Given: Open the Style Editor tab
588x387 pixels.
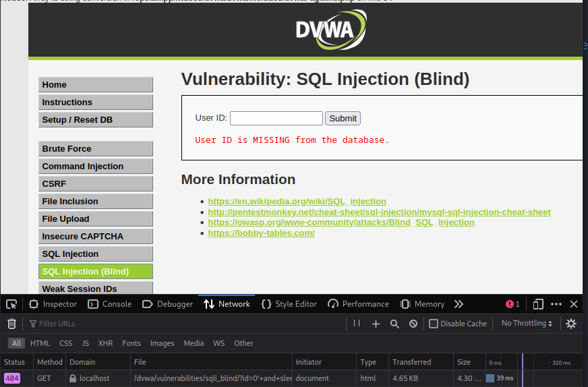Looking at the screenshot, I should [x=289, y=304].
